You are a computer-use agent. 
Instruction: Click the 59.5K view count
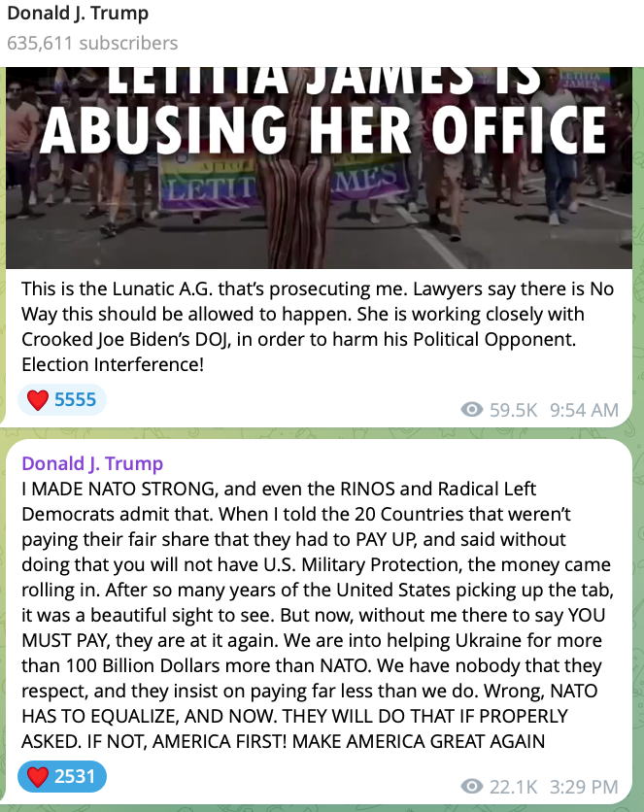513,410
